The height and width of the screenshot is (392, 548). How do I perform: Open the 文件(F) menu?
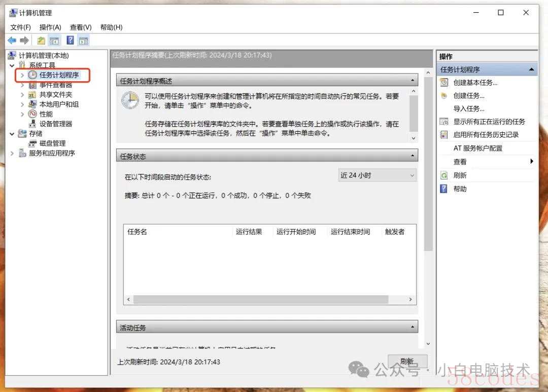[x=21, y=27]
